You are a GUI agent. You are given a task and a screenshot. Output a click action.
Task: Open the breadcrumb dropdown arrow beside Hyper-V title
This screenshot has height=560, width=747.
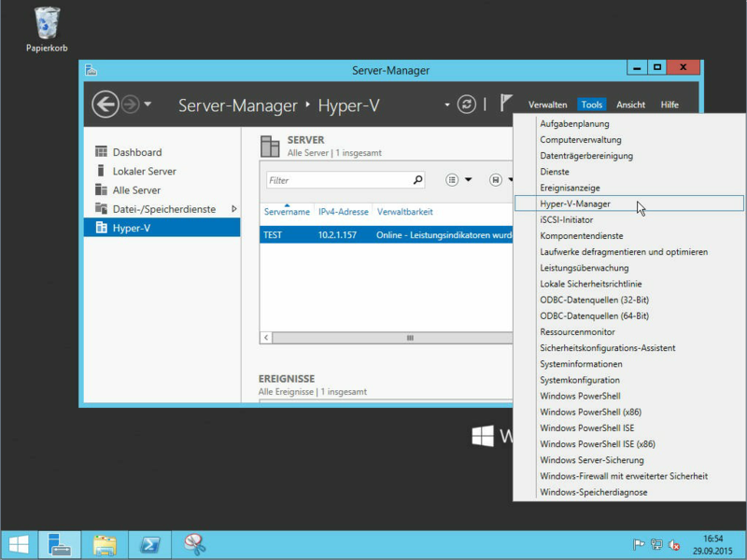click(x=447, y=105)
